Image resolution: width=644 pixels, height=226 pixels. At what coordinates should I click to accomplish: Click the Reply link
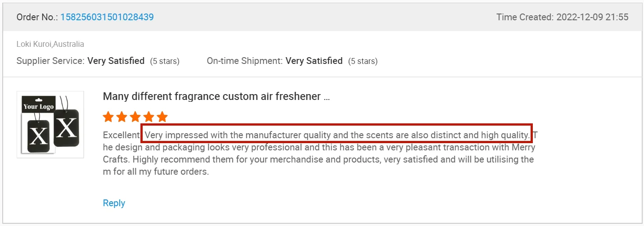coord(114,203)
